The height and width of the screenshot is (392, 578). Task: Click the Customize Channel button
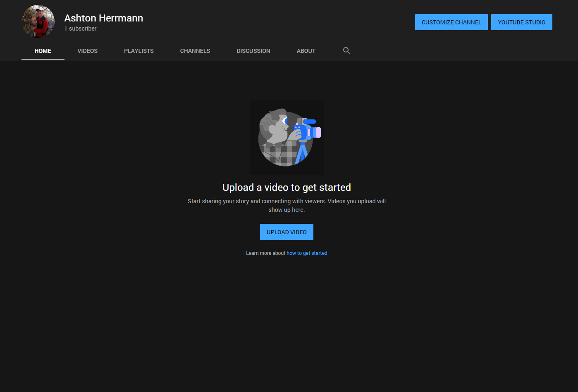tap(451, 22)
